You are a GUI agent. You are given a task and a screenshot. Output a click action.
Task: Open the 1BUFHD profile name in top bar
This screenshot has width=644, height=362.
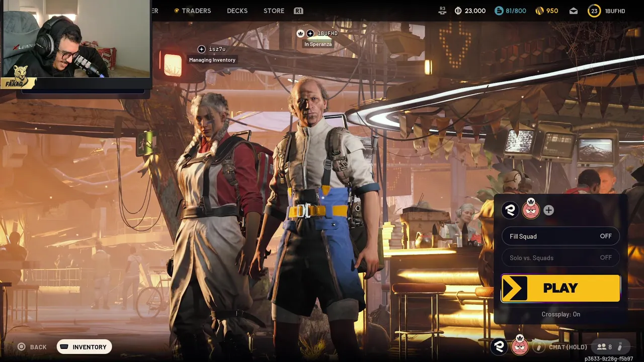click(x=615, y=11)
